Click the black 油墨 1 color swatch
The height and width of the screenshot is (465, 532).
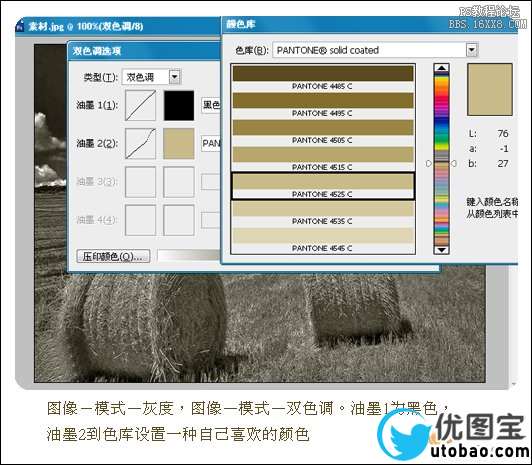pyautogui.click(x=179, y=105)
